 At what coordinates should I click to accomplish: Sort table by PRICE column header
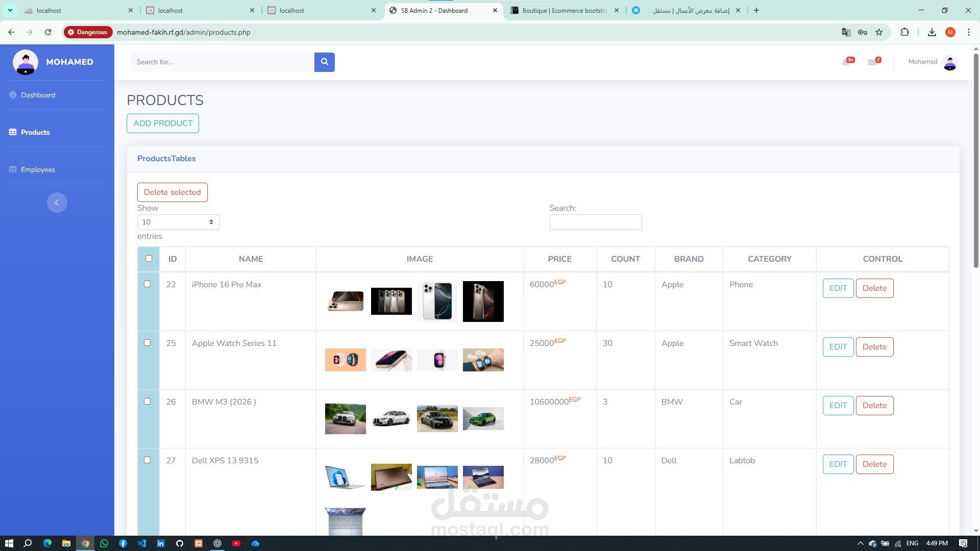tap(559, 259)
